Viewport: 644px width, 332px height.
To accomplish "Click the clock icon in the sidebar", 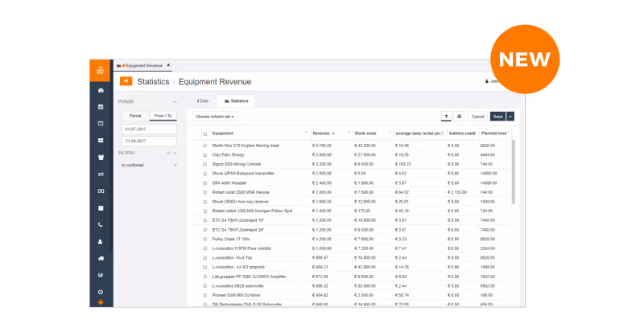I will [x=101, y=292].
